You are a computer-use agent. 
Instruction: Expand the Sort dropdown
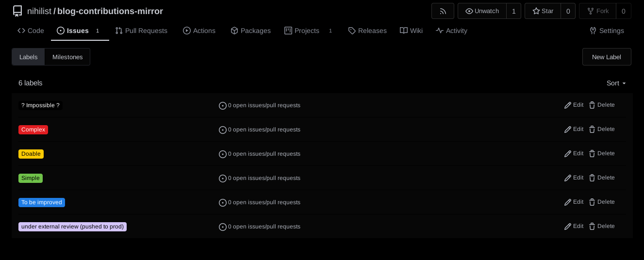coord(616,83)
